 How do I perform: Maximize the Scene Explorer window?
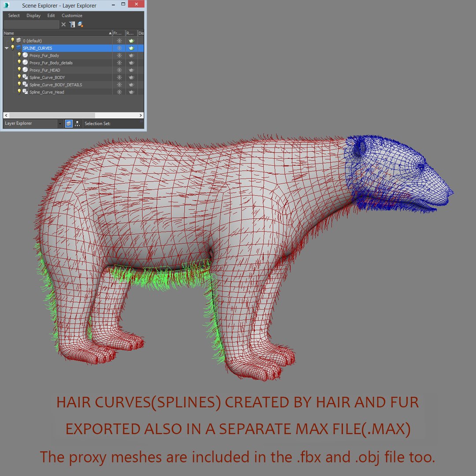[123, 4]
